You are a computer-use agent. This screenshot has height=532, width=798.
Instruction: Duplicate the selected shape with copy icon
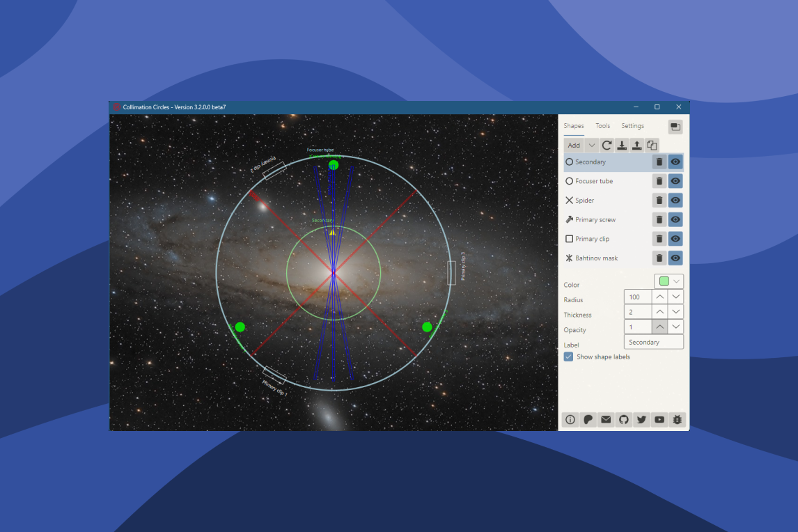tap(652, 145)
